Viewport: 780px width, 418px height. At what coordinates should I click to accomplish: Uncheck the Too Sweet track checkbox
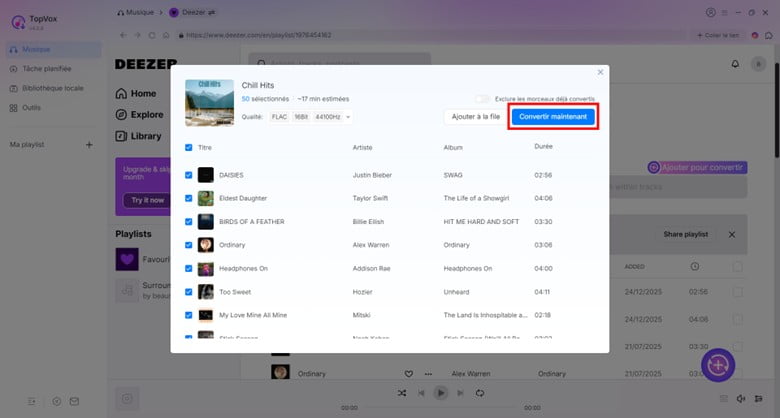pyautogui.click(x=189, y=292)
